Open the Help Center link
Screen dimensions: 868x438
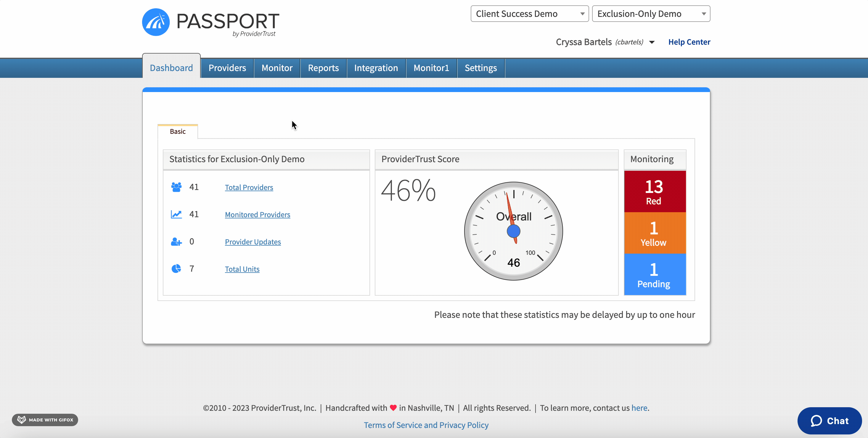coord(689,42)
